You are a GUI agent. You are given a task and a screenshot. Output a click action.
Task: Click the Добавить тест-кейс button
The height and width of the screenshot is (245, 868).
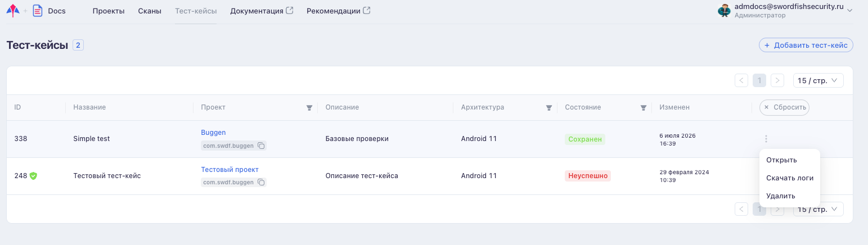click(806, 45)
